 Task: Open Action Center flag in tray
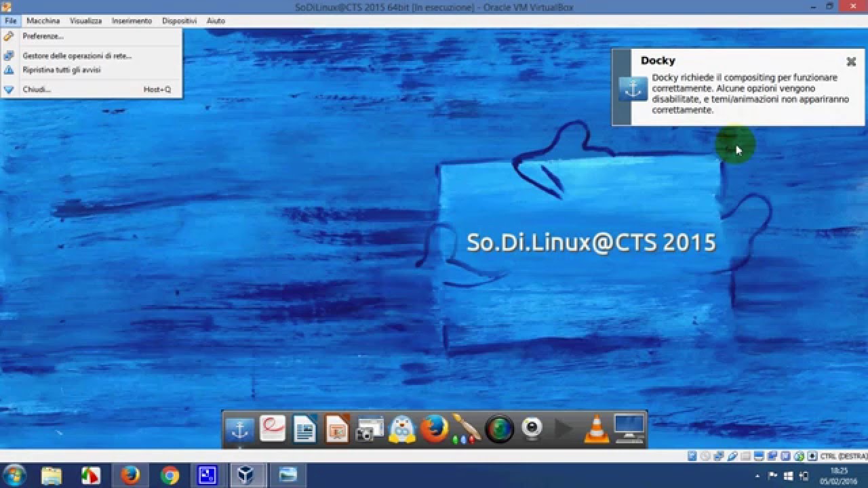click(x=772, y=476)
